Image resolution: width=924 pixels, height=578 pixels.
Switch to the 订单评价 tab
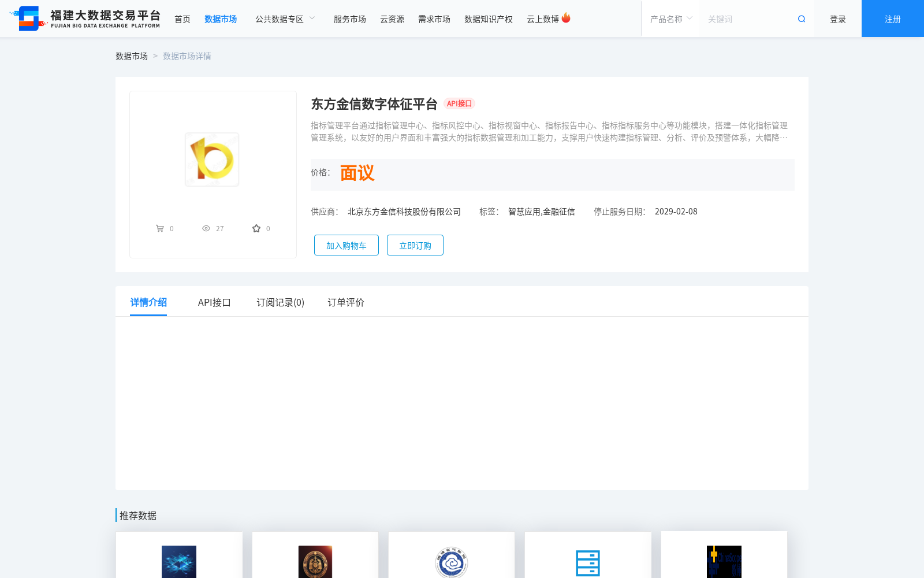click(346, 302)
